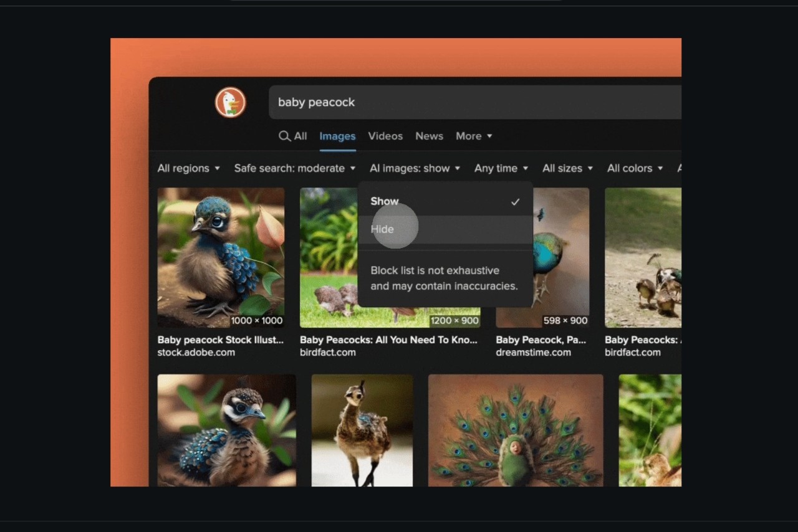Click the Baby peacock Stock Illust... title
Screen dimensions: 798x532
[220, 340]
